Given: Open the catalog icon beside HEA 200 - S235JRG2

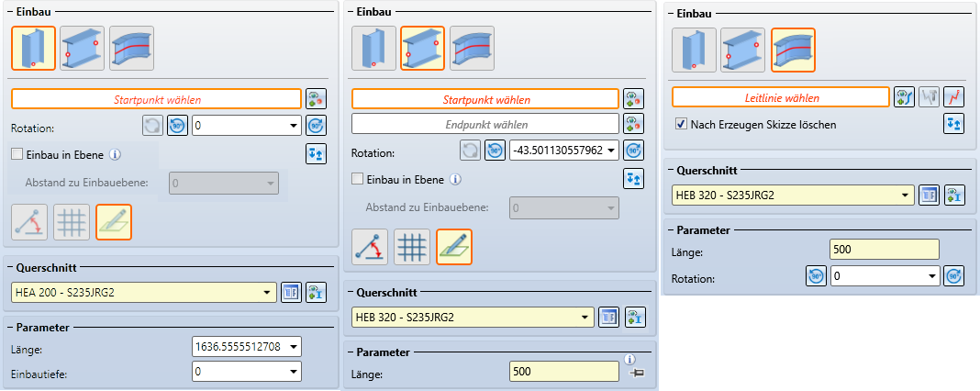Looking at the screenshot, I should click(291, 293).
